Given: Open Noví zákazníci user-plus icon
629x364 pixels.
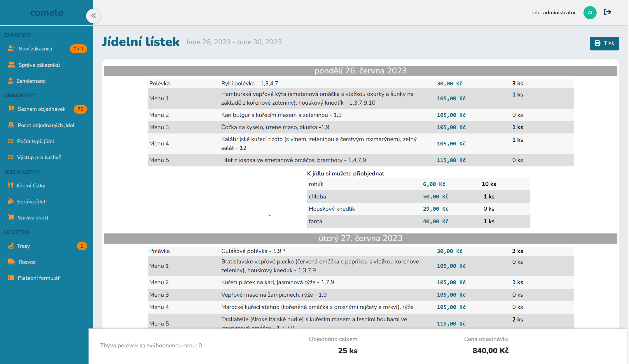Looking at the screenshot, I should [11, 48].
